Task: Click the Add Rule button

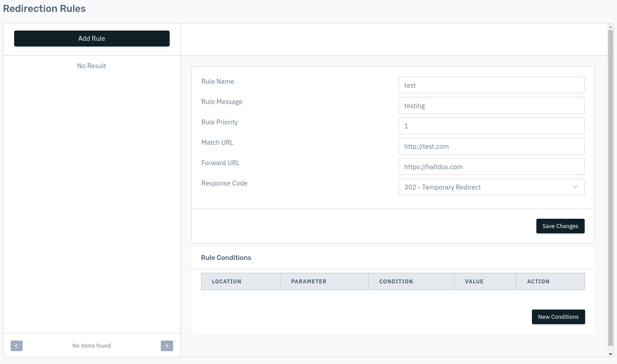Action: [x=92, y=39]
